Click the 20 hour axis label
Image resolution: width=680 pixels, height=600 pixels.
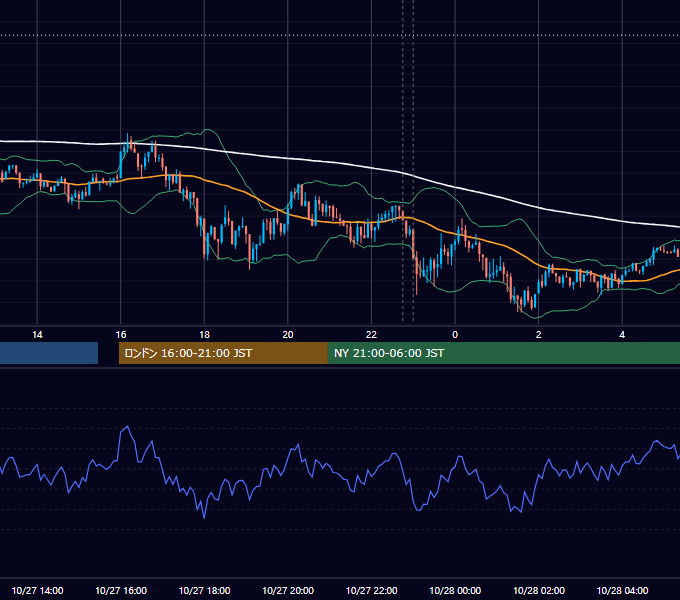point(288,335)
